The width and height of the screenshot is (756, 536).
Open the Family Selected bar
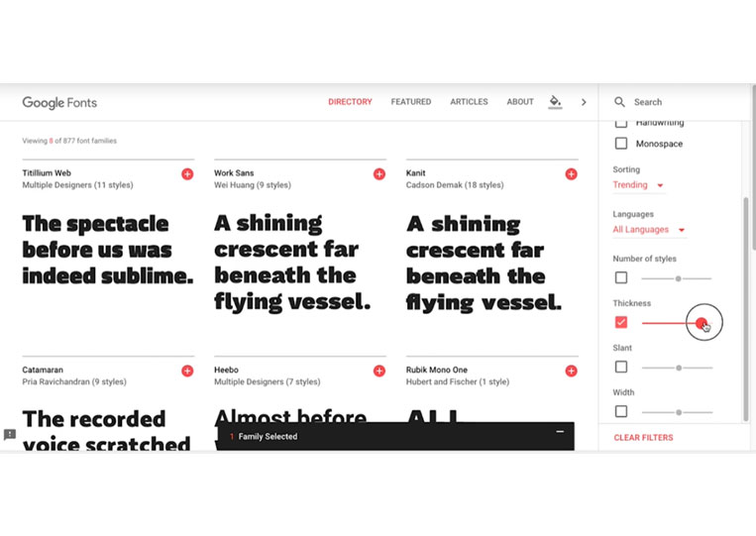point(395,436)
